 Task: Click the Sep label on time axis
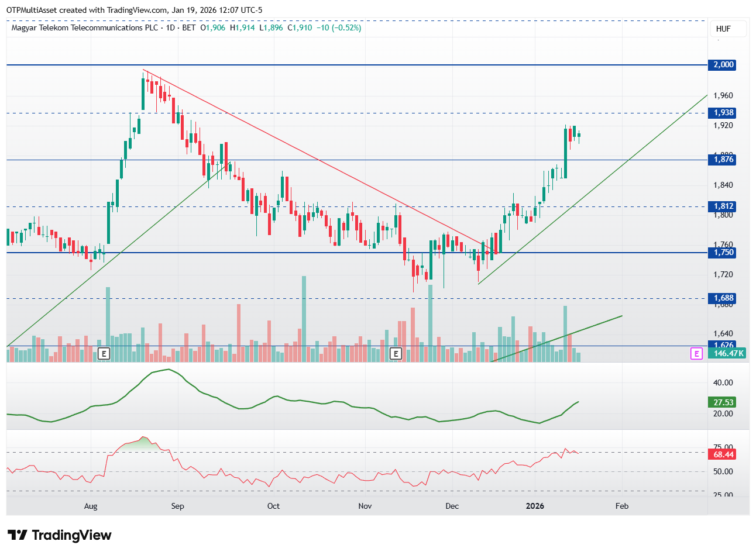click(x=177, y=506)
